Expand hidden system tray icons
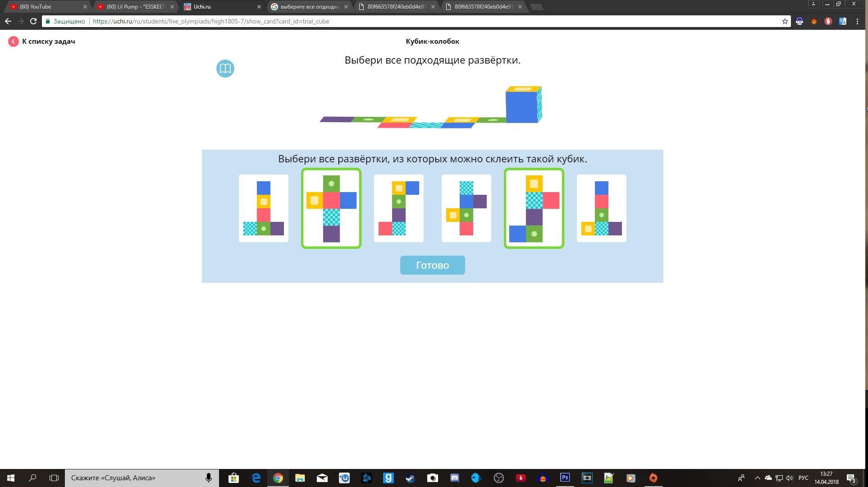The height and width of the screenshot is (487, 868). click(x=757, y=478)
